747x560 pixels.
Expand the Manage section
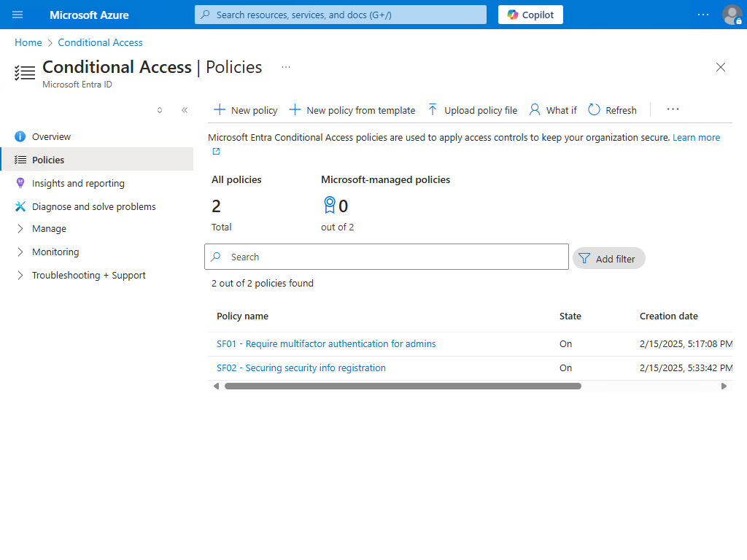point(20,228)
